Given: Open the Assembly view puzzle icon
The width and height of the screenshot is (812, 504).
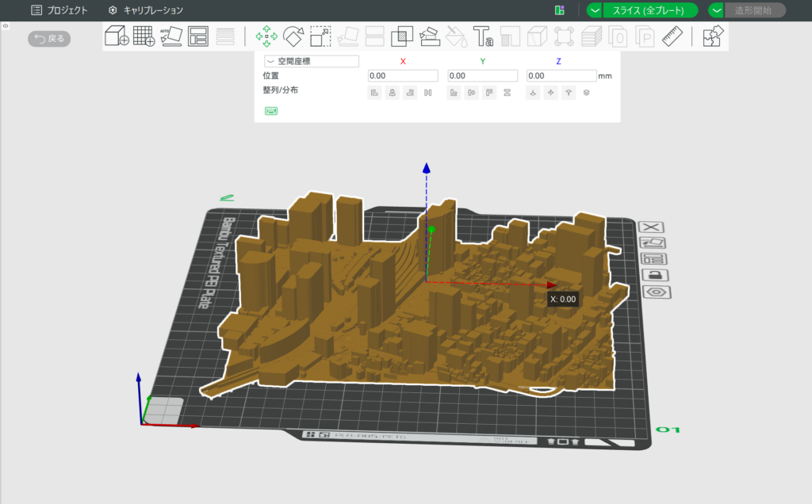Looking at the screenshot, I should click(x=714, y=36).
